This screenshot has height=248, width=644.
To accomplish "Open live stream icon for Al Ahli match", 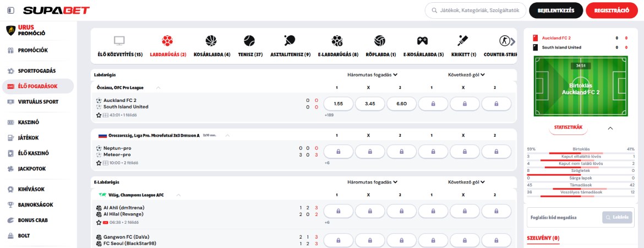I will point(106,223).
